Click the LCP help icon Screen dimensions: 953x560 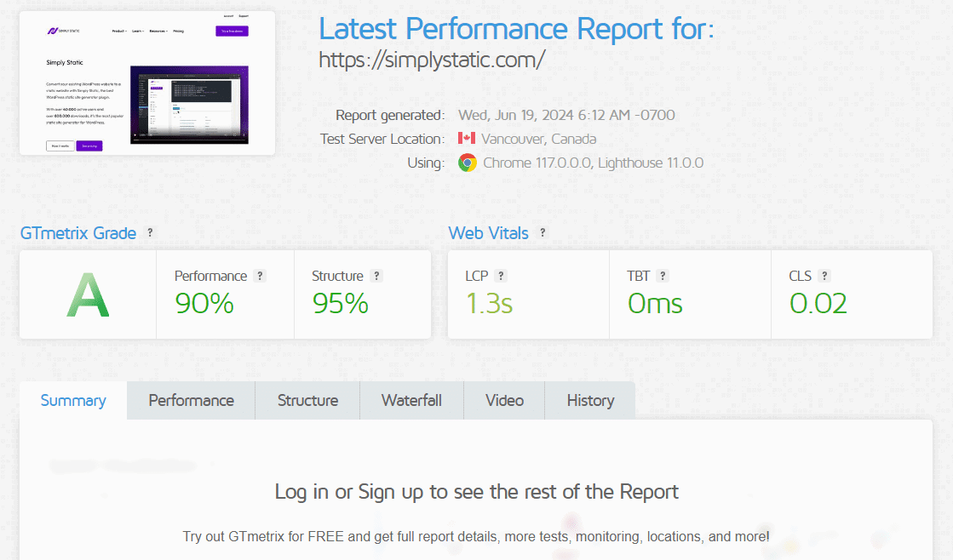click(502, 275)
